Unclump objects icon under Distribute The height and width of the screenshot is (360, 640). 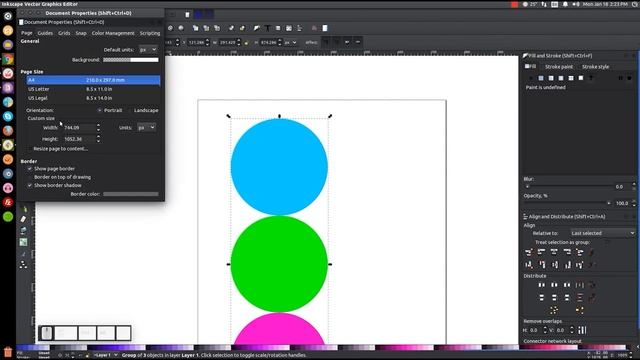click(580, 310)
